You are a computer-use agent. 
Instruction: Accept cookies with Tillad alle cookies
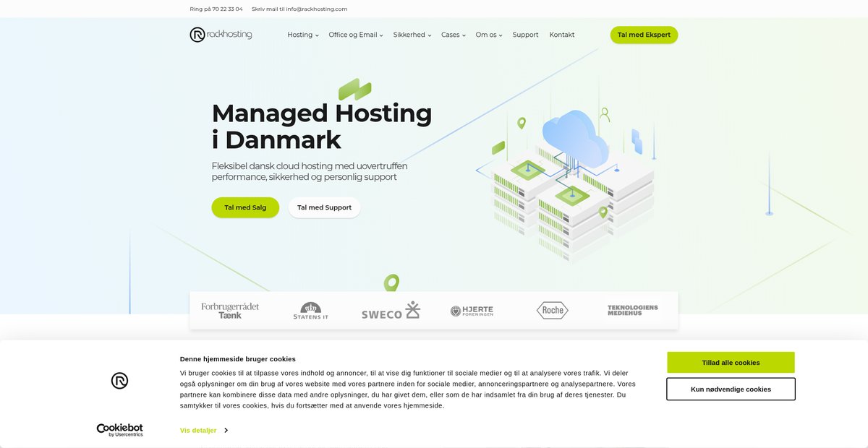[731, 362]
